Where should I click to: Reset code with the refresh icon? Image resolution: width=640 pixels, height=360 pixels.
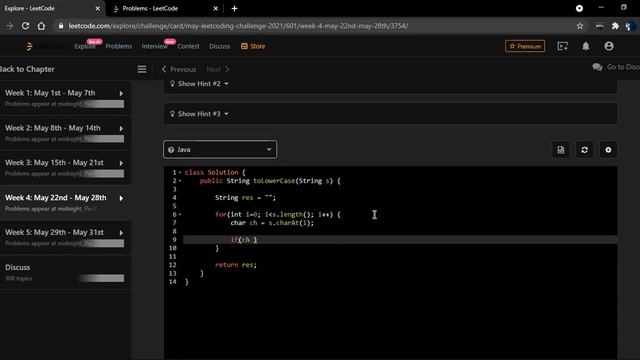tap(584, 150)
